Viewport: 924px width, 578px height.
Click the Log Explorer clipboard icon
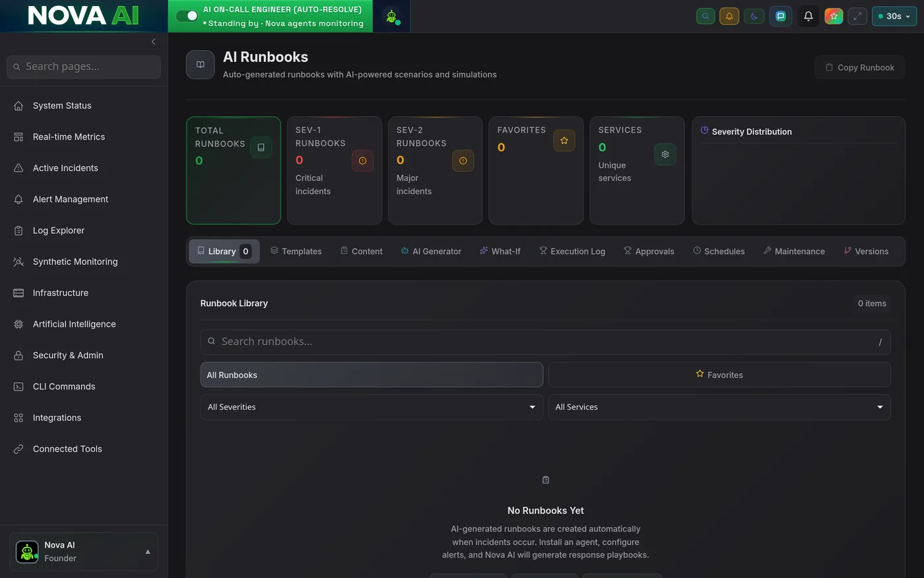(18, 231)
